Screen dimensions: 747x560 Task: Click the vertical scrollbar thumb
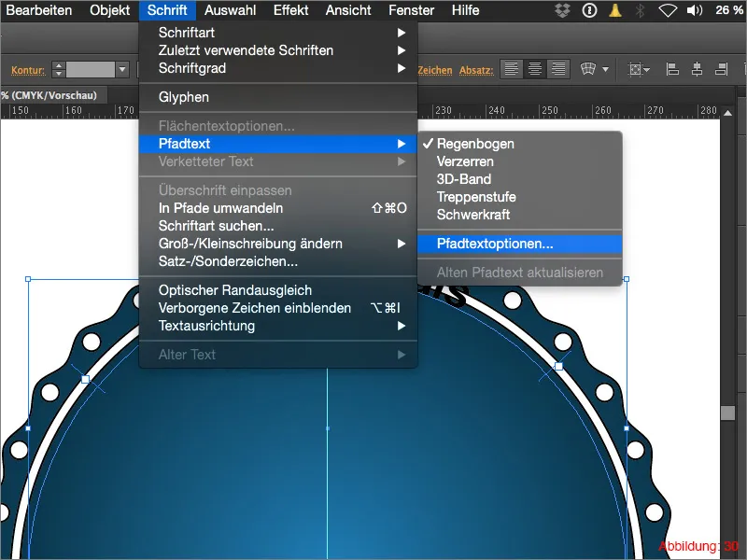click(727, 413)
